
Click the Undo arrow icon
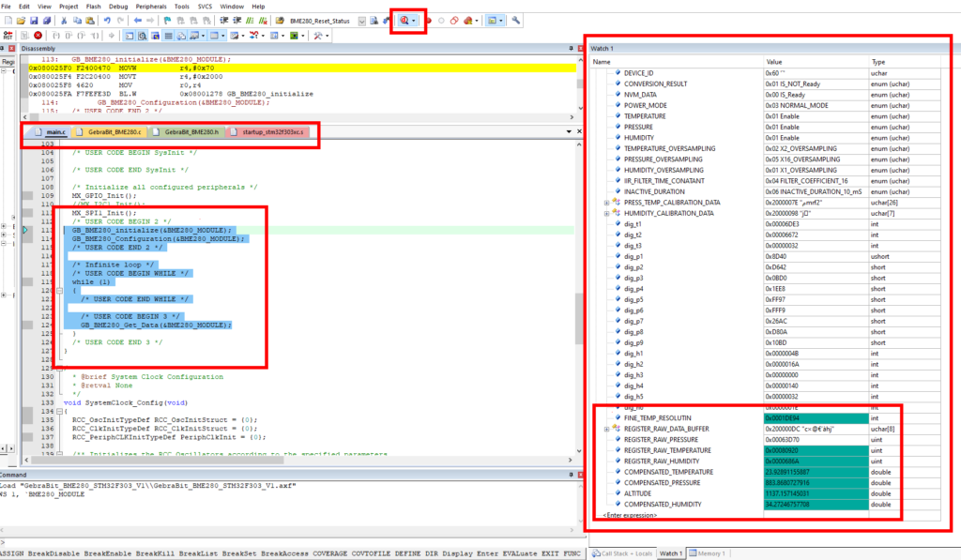tap(107, 21)
